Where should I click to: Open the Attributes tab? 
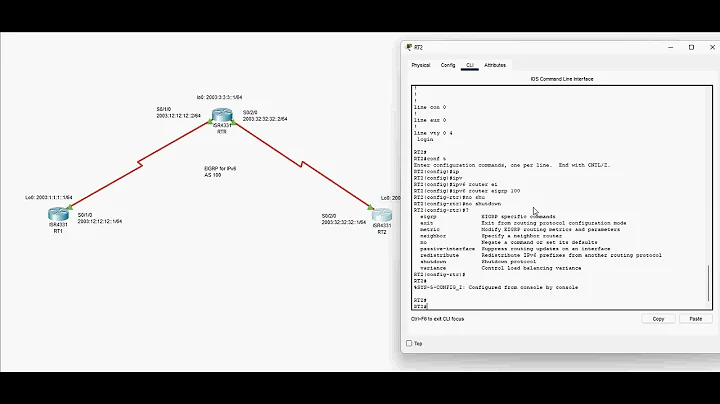pyautogui.click(x=495, y=65)
